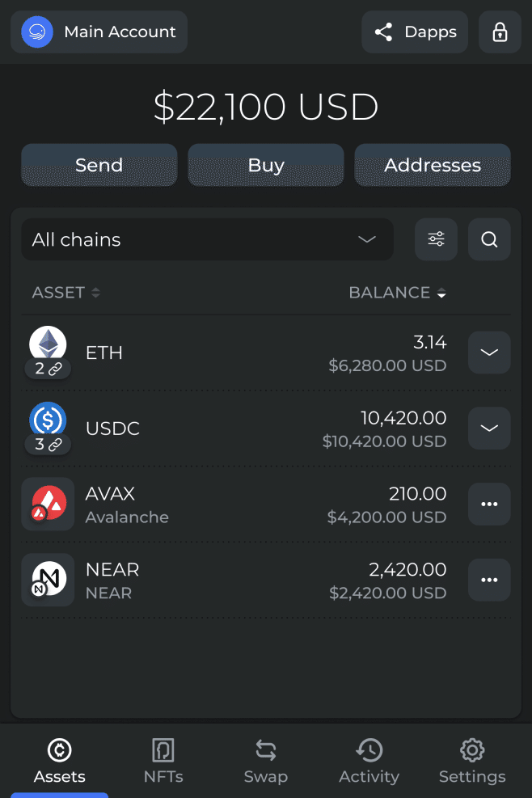Screen dimensions: 532x798
Task: Click the Buy button
Action: pyautogui.click(x=266, y=165)
